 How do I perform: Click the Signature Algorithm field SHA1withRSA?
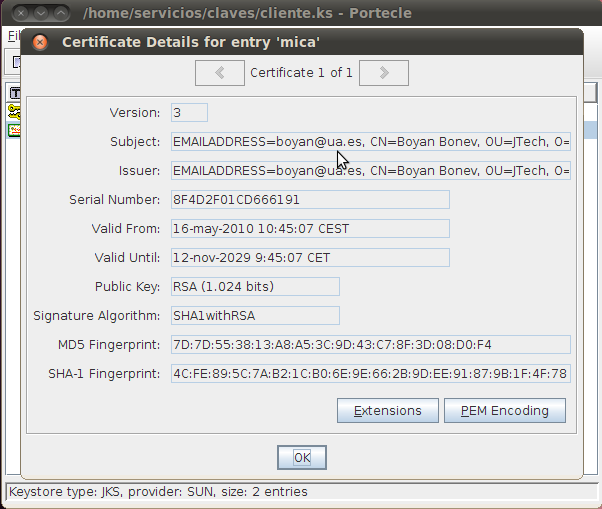click(x=255, y=316)
